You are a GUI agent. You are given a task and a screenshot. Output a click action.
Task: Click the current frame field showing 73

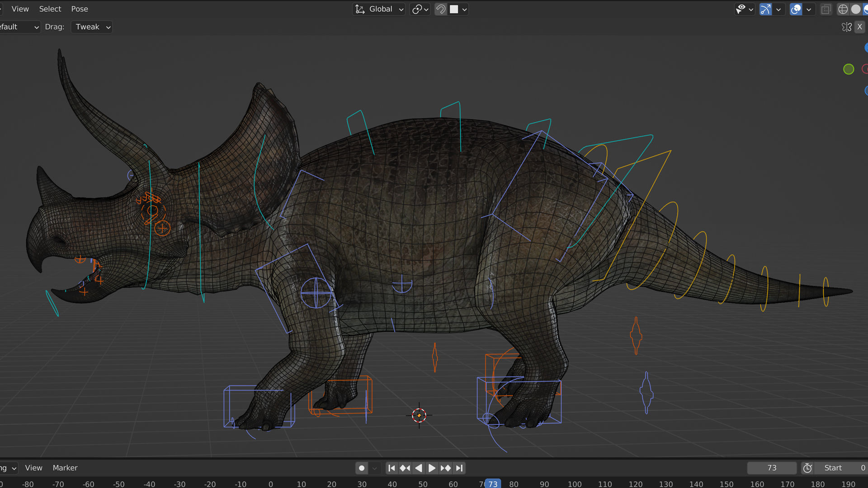[772, 468]
